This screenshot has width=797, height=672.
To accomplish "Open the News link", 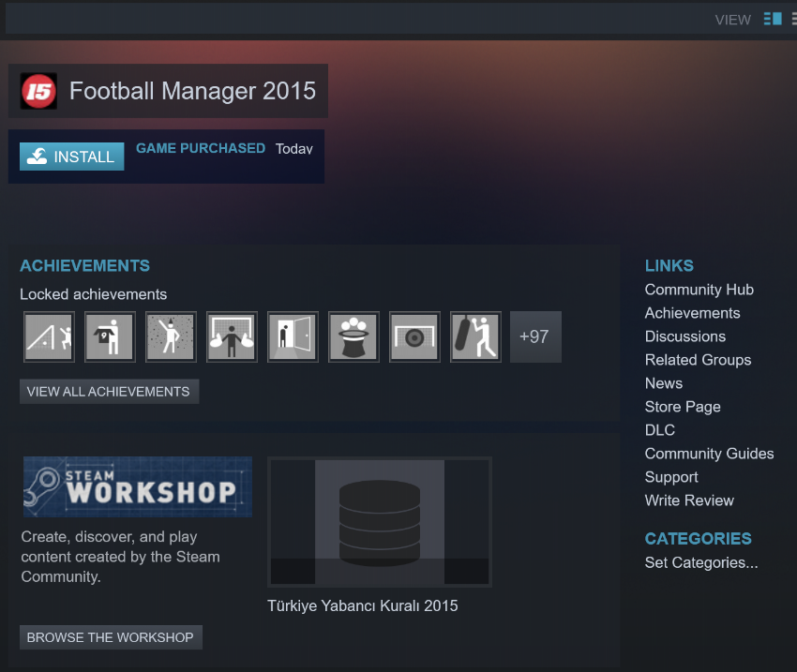I will tap(663, 383).
